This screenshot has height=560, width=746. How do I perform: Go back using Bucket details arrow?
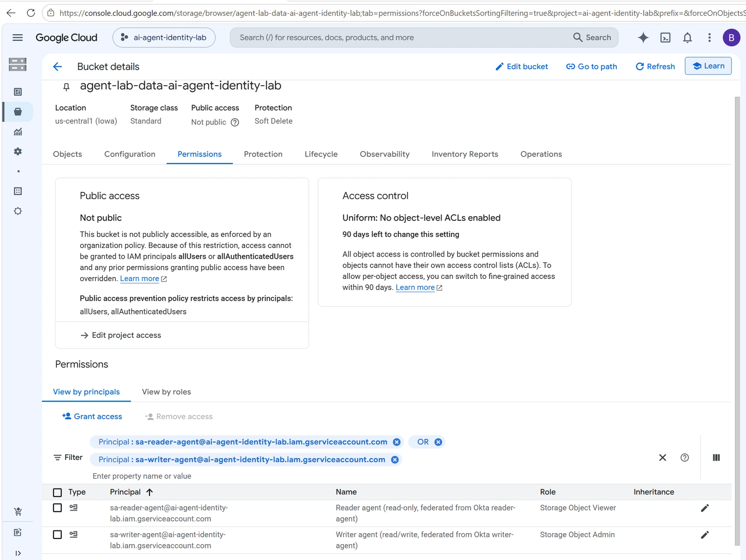pyautogui.click(x=57, y=67)
